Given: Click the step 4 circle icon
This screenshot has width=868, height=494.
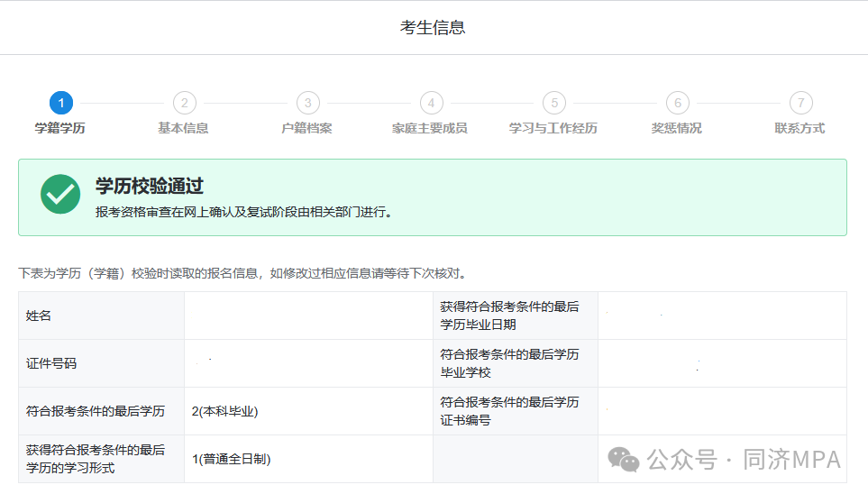Looking at the screenshot, I should coord(431,103).
